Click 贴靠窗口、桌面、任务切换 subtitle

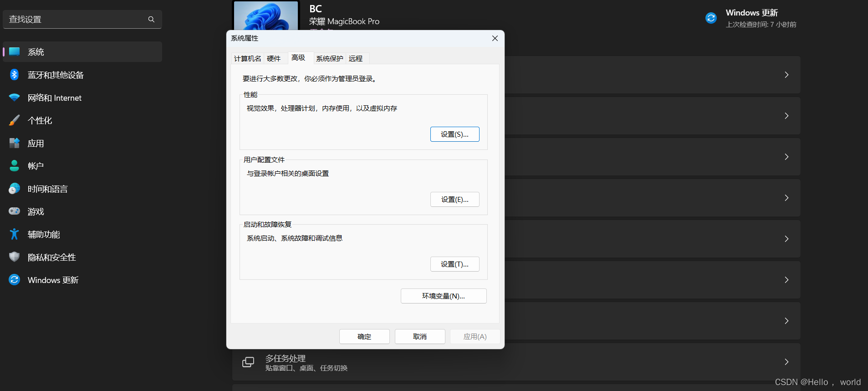[306, 368]
